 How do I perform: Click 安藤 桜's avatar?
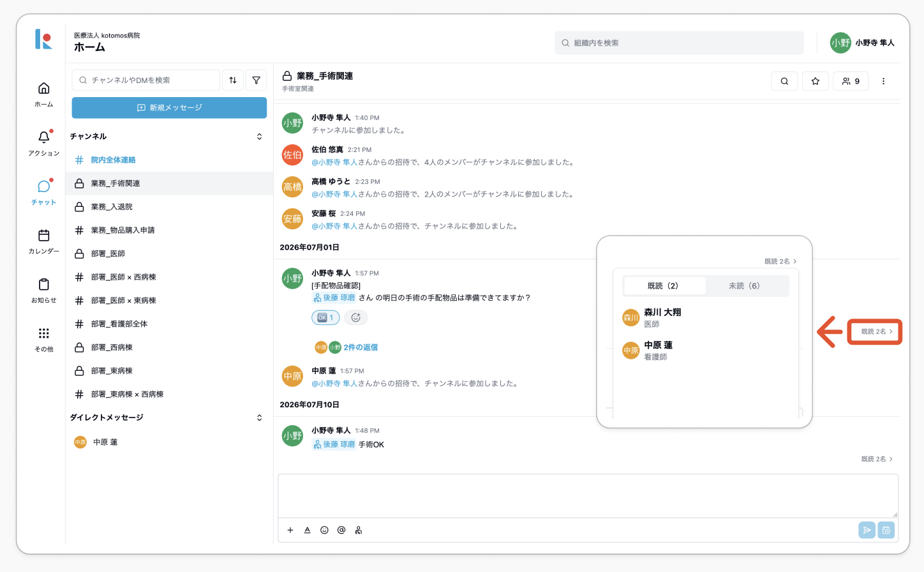(x=292, y=219)
